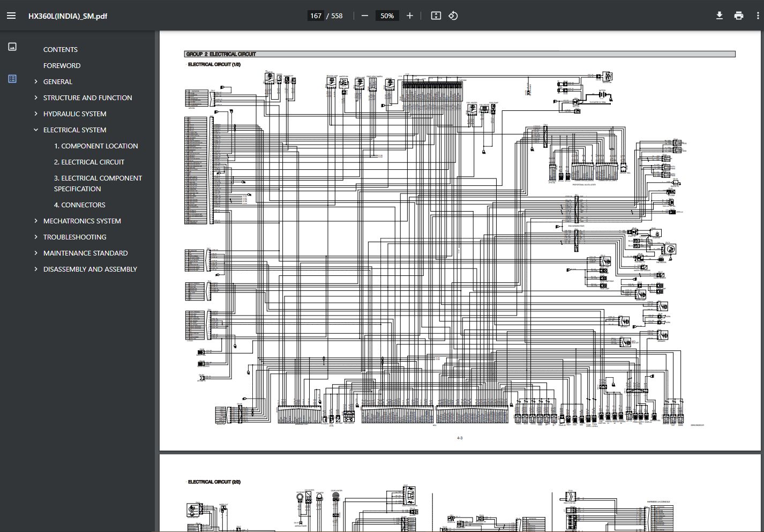
Task: Expand the HYDRAULIC SYSTEM section
Action: coord(36,114)
